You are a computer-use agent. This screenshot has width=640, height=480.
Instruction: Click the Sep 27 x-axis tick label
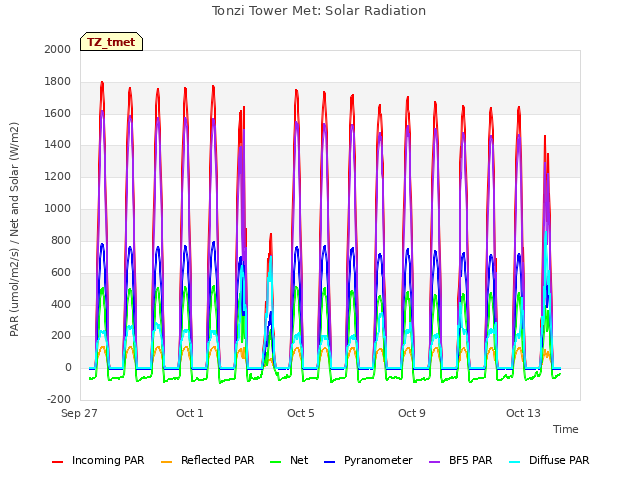[79, 413]
